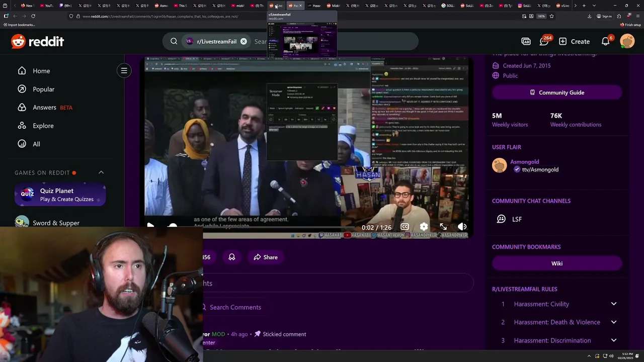The image size is (644, 362).
Task: Click the award icon below the post
Action: point(232,257)
